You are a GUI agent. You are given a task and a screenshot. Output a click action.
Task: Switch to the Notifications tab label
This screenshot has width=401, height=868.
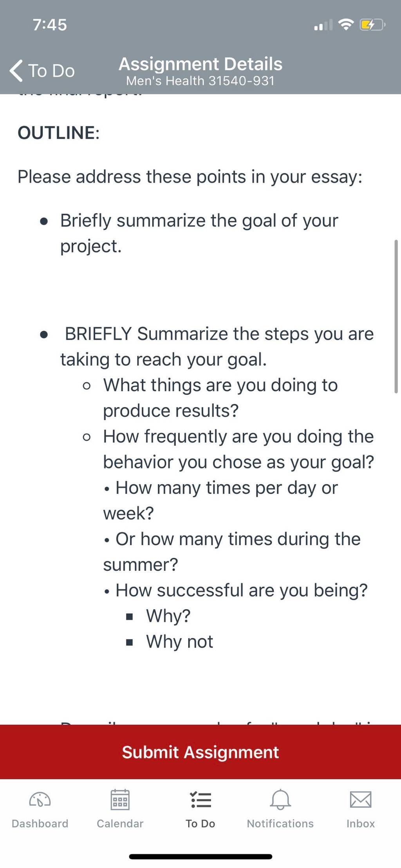point(280,823)
